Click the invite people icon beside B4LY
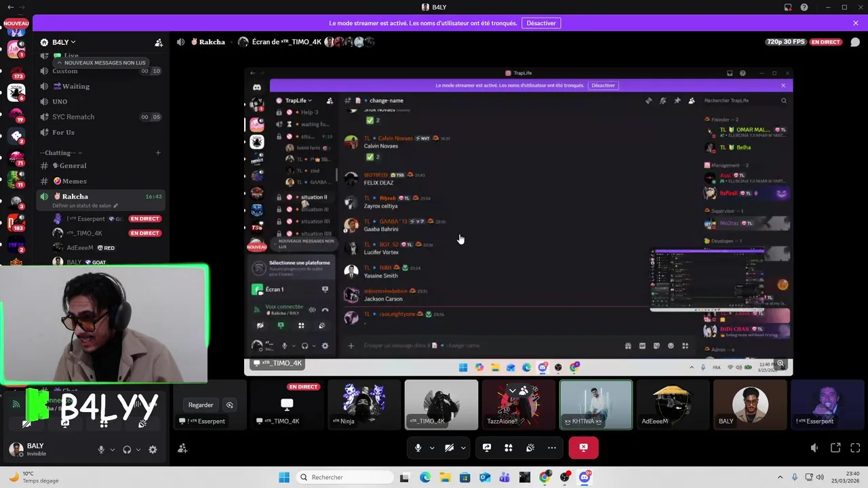 tap(159, 42)
